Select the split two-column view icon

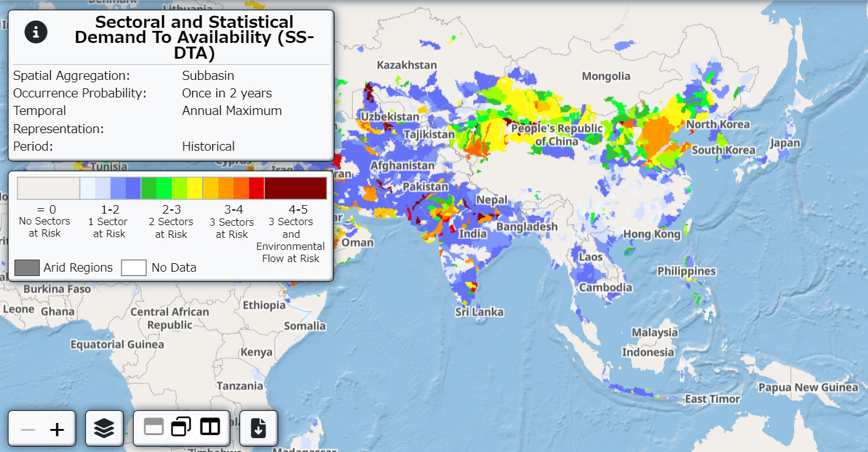pyautogui.click(x=210, y=427)
